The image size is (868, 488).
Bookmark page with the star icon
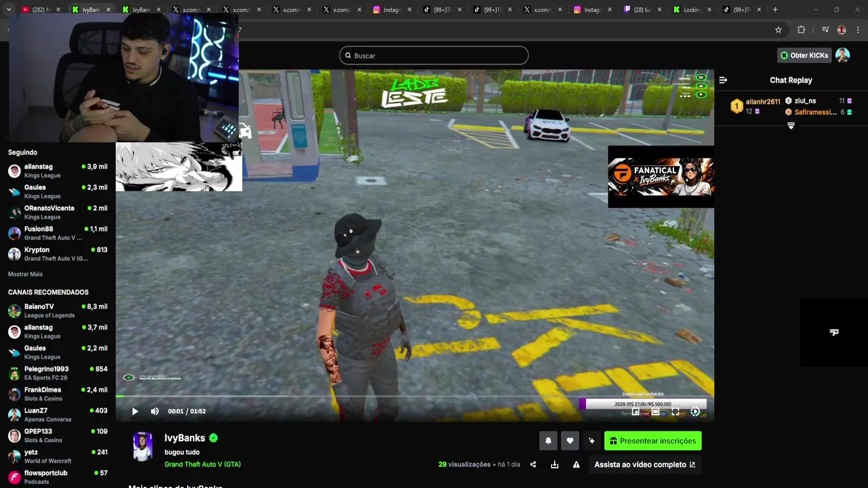(x=778, y=30)
